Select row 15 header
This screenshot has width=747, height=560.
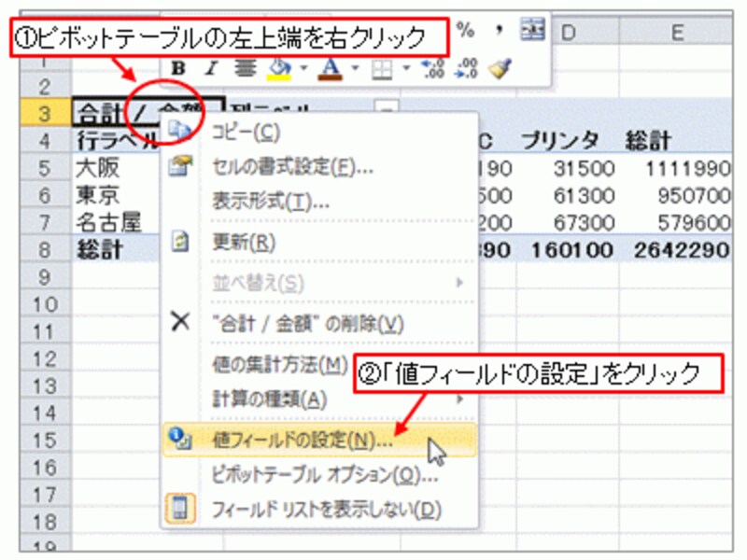coord(45,441)
